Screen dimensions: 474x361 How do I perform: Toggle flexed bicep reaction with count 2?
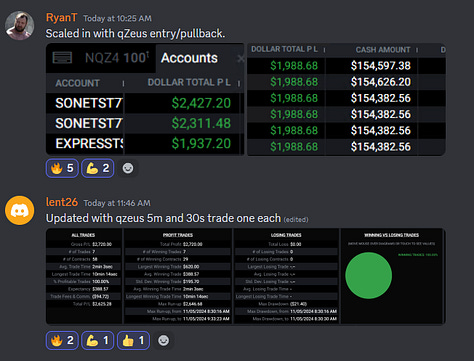[98, 168]
